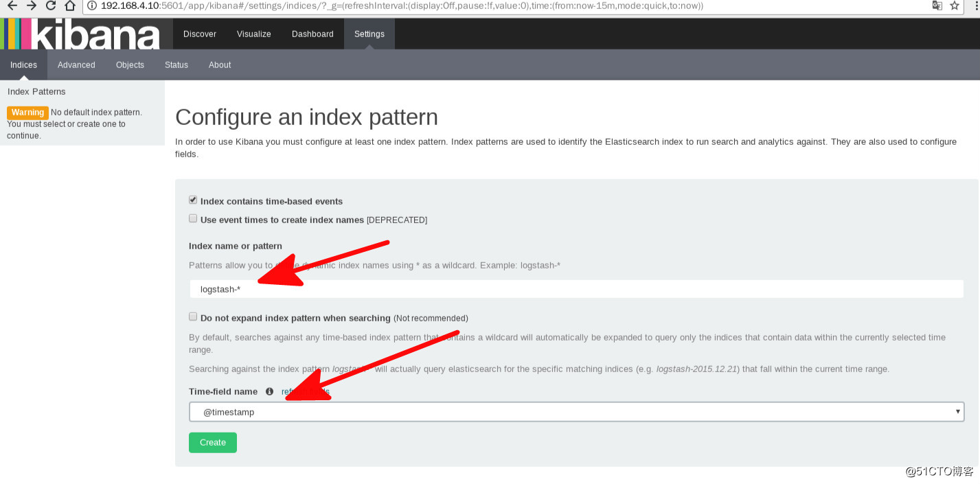The image size is (980, 484).
Task: Click the logstash-2015.12.21 example text
Action: pyautogui.click(x=697, y=369)
